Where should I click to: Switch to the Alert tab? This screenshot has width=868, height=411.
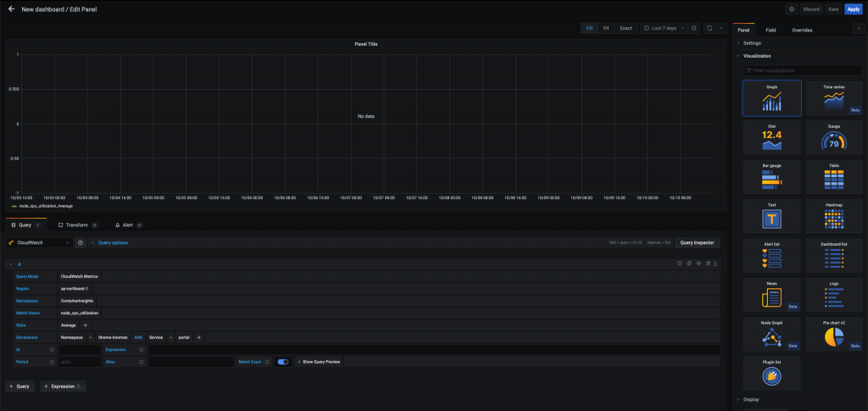[x=129, y=225]
